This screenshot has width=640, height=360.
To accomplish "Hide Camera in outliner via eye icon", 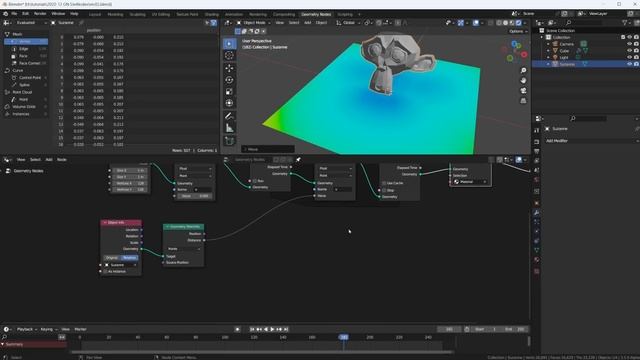I will [629, 44].
